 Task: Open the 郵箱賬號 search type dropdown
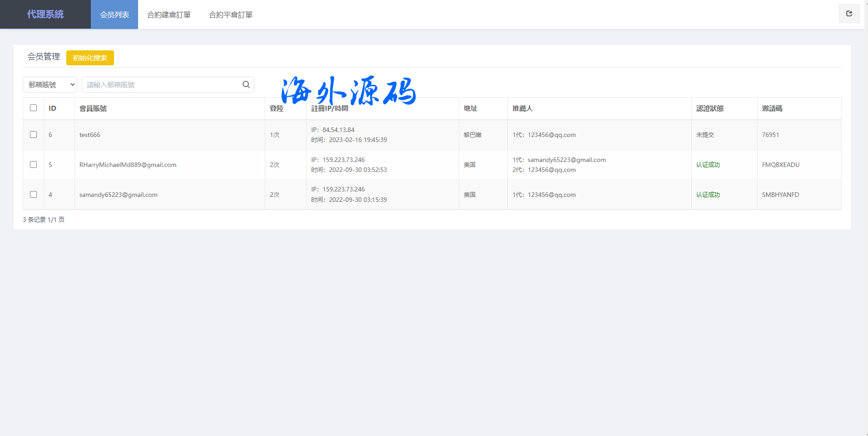point(50,85)
